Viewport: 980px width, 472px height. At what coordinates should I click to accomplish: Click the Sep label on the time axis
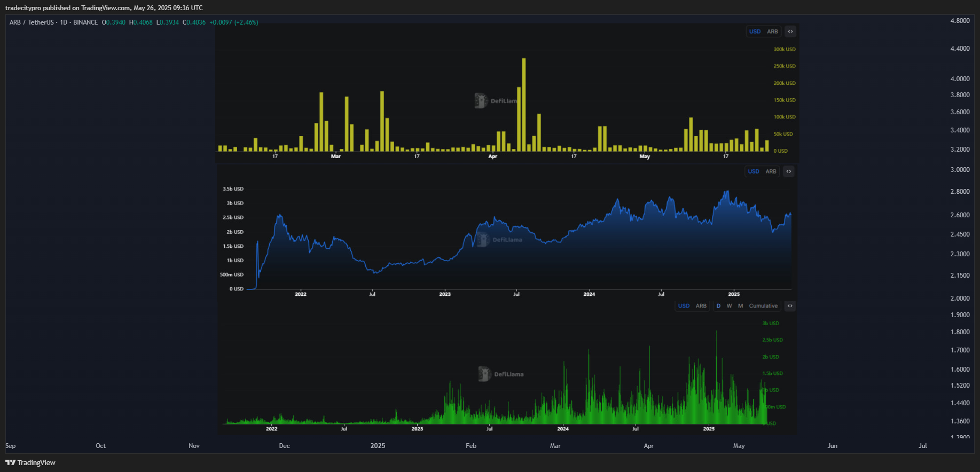(x=11, y=446)
